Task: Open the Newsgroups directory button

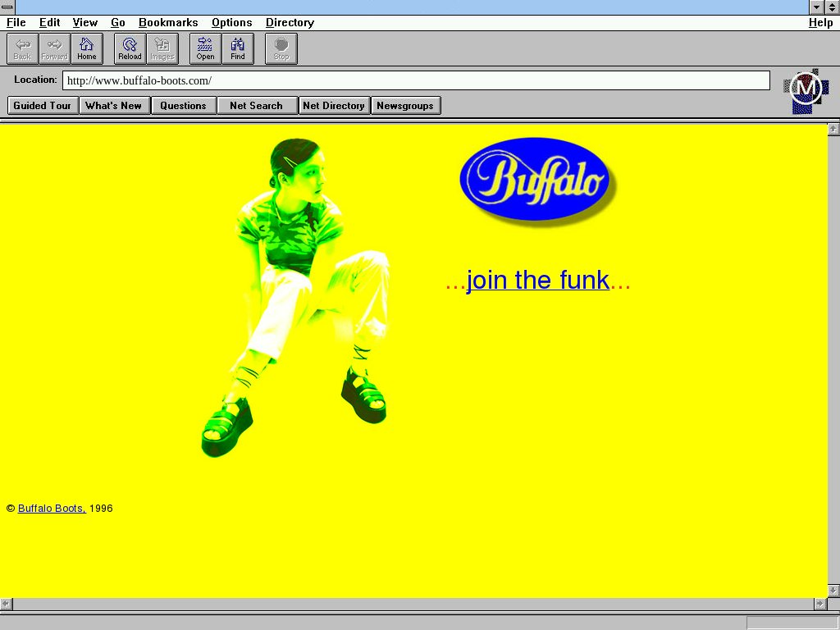Action: [405, 106]
